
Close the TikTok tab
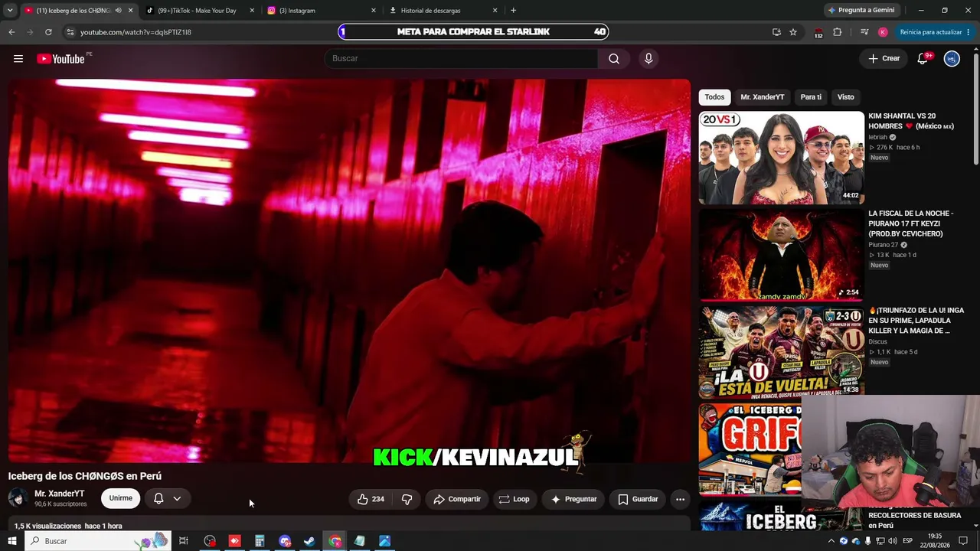click(x=252, y=11)
